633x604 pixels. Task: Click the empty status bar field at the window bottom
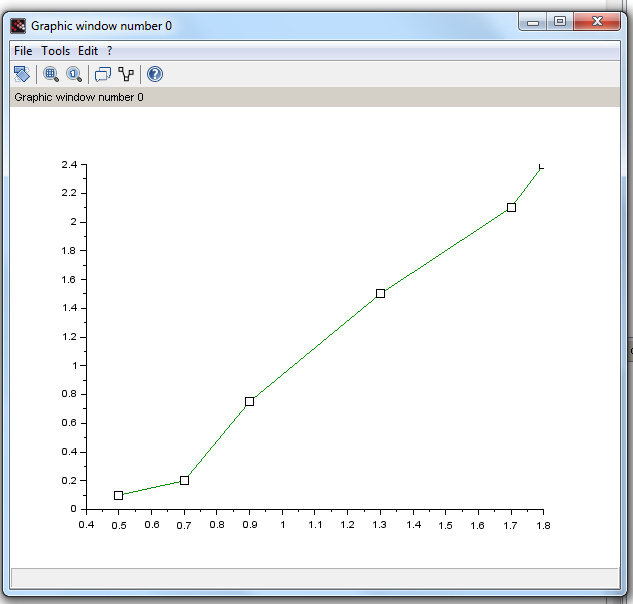click(315, 578)
